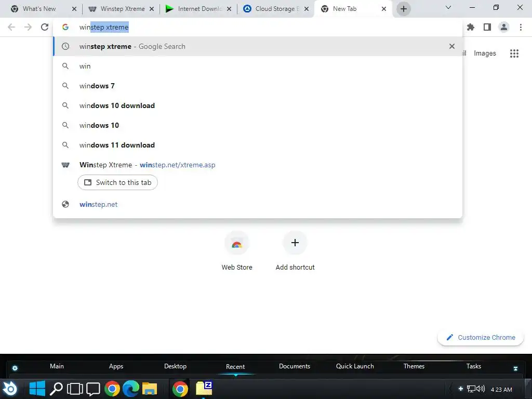Close the New Tab tab
Viewport: 532px width, 399px height.
pyautogui.click(x=384, y=9)
